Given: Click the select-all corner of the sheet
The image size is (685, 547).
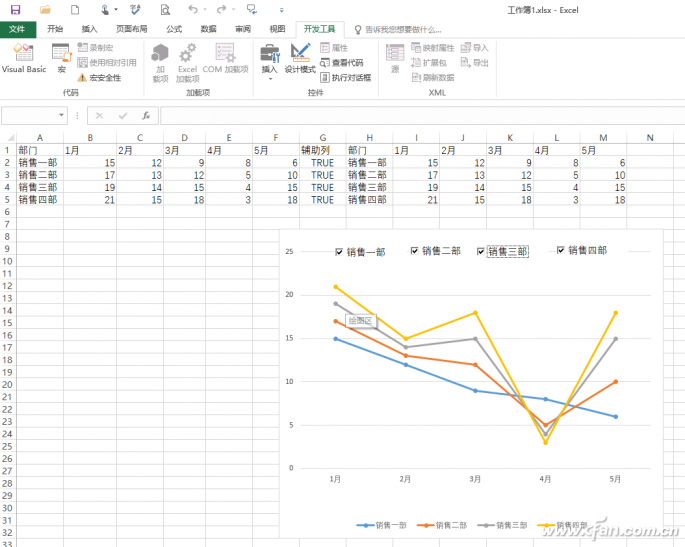Looking at the screenshot, I should point(9,137).
